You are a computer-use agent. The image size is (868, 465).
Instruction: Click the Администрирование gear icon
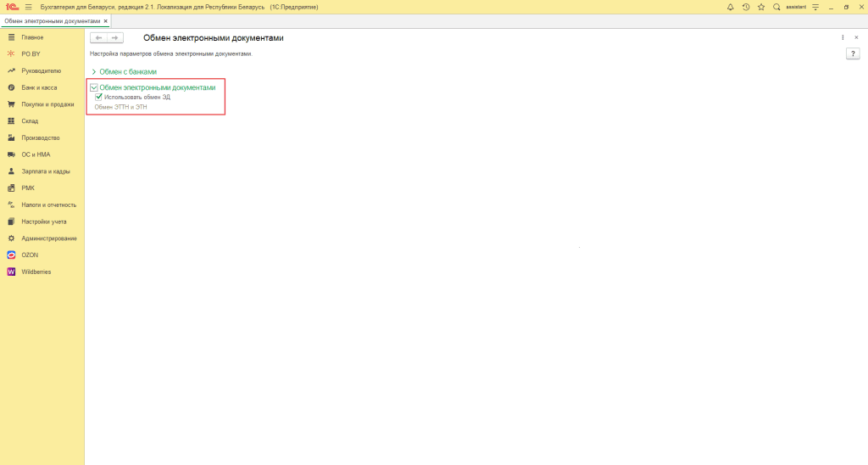11,238
